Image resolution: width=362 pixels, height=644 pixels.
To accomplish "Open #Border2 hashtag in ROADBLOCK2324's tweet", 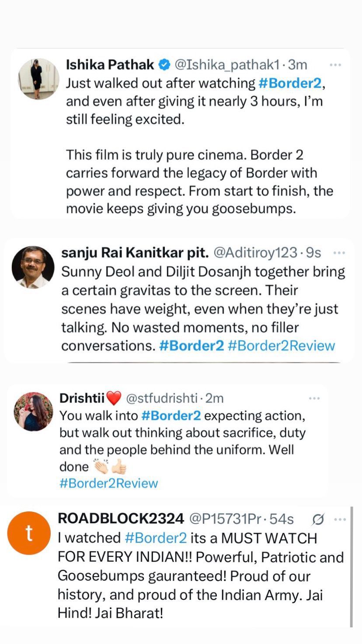I will 156,538.
